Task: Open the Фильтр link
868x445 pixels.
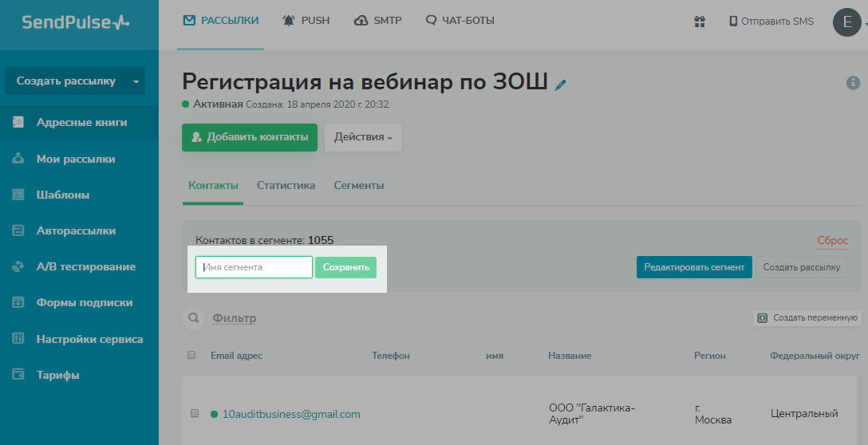Action: click(235, 318)
